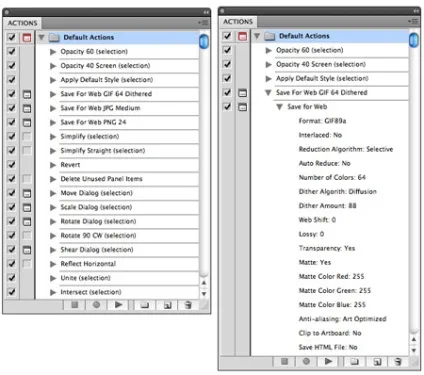
Task: Collapse left panel with double-arrow icon
Action: 206,12
